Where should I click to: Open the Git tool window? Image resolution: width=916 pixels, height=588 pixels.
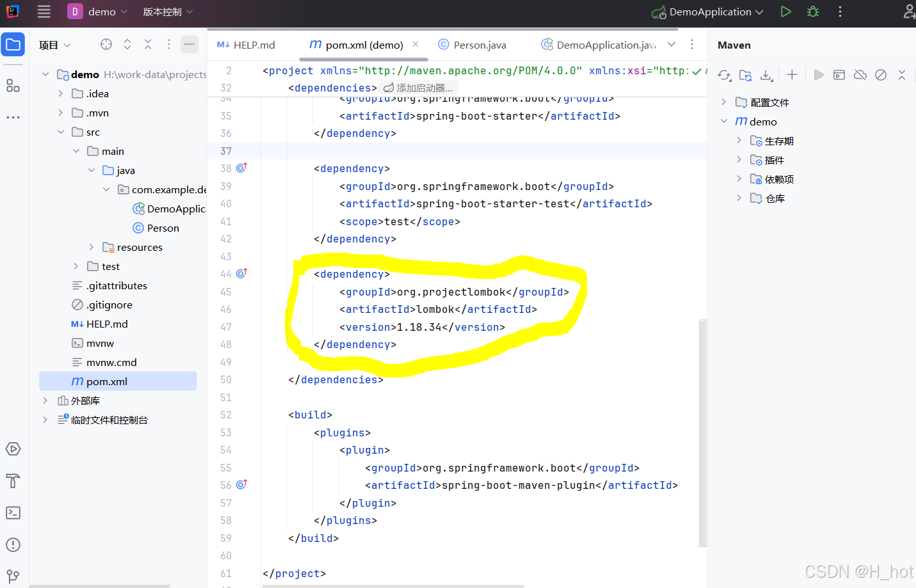point(13,575)
